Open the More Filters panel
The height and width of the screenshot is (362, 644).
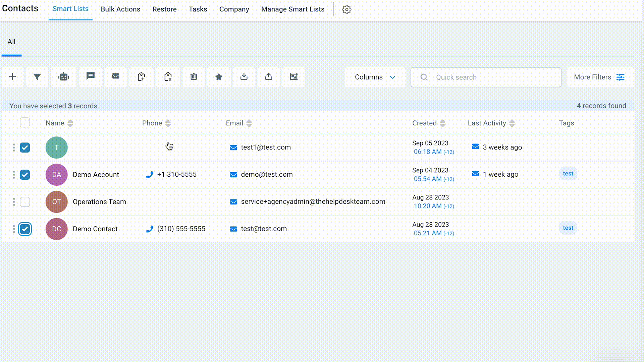600,77
